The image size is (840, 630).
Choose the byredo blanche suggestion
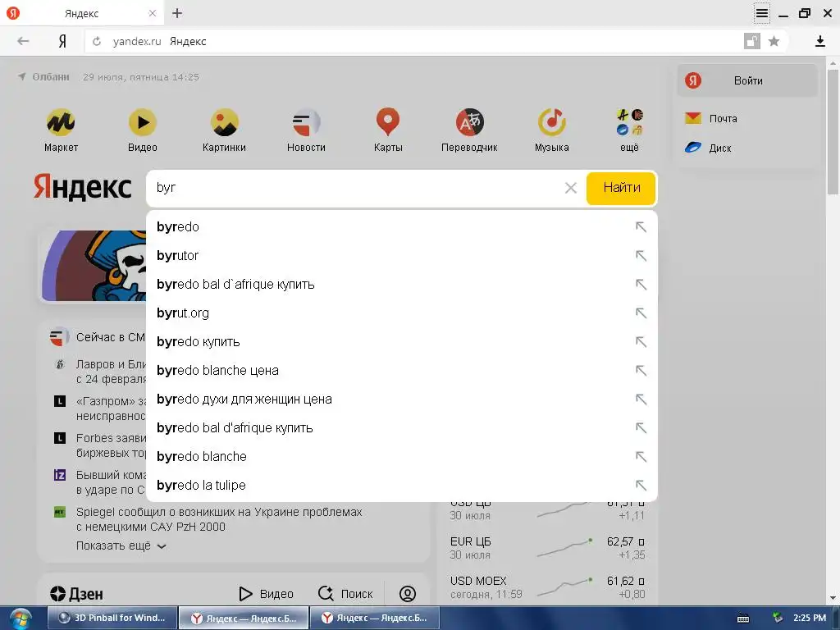point(402,456)
